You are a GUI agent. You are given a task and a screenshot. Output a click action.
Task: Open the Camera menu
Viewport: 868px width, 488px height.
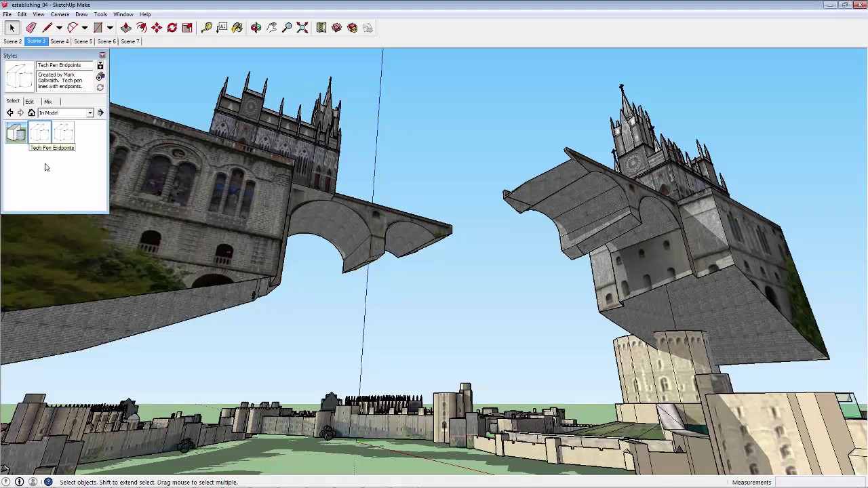point(60,14)
